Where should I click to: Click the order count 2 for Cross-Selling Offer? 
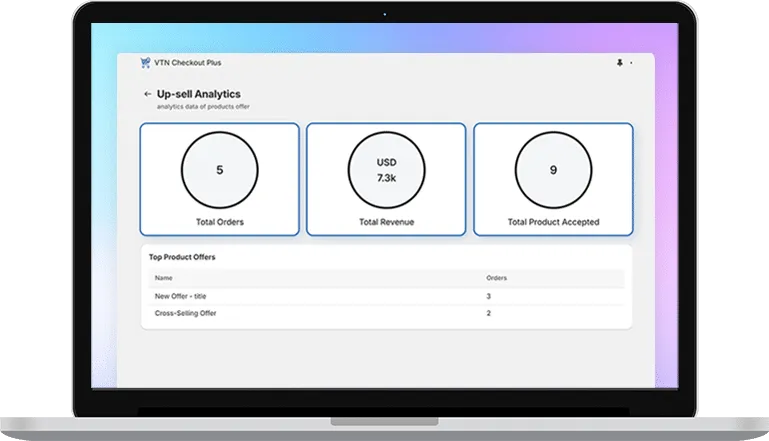(x=488, y=313)
